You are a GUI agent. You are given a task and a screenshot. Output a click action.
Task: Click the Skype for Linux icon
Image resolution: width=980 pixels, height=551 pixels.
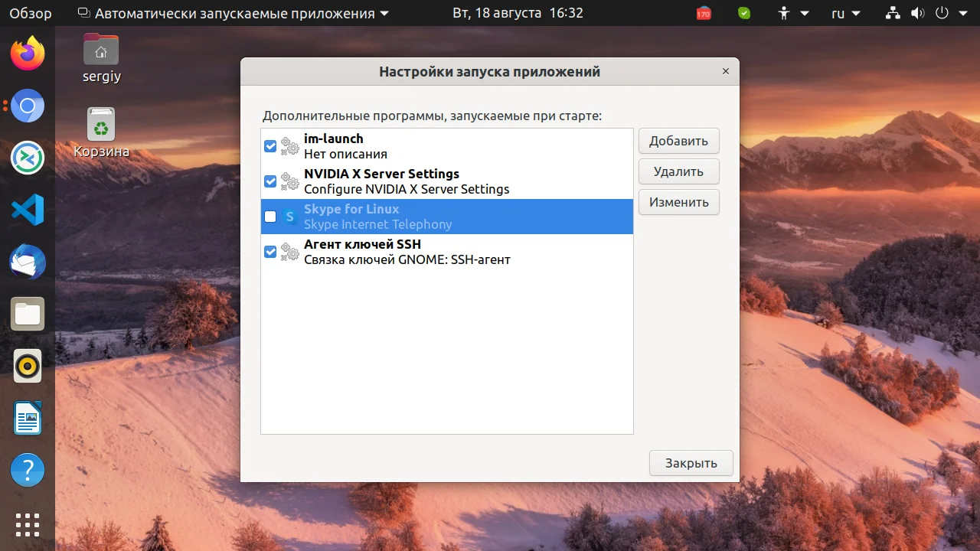[x=289, y=217]
